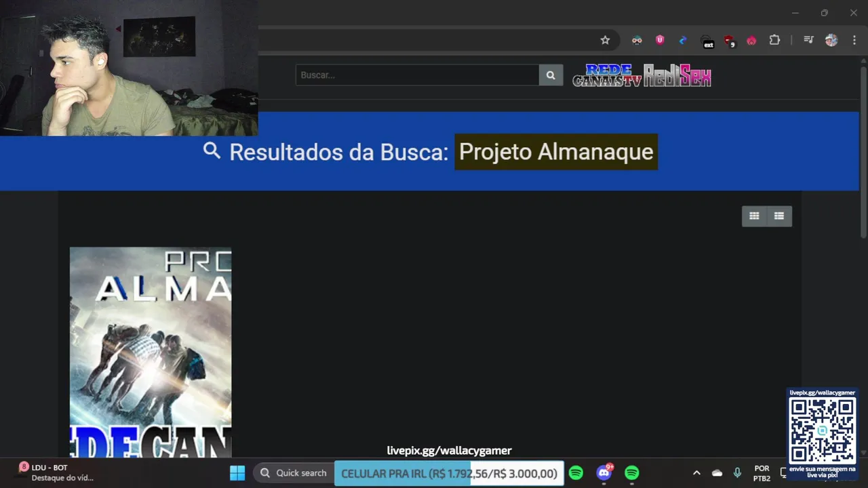Open the blue arrow extension icon
This screenshot has width=868, height=488.
(683, 40)
